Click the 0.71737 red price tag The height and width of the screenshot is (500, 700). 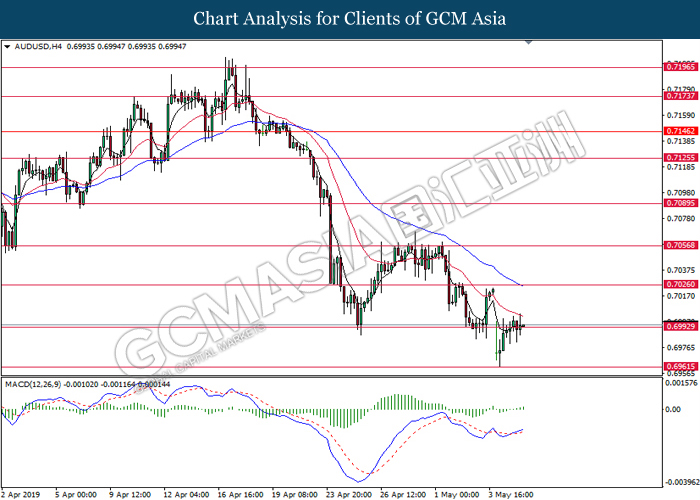tap(680, 97)
